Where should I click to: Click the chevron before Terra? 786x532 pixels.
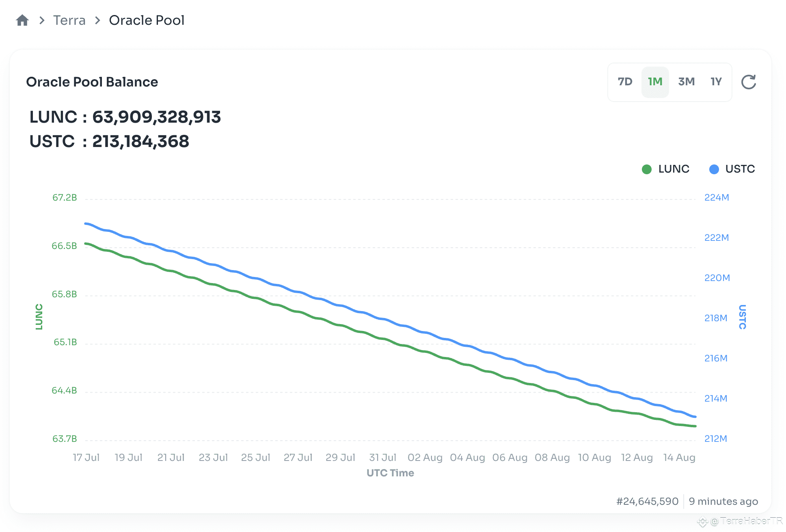click(x=42, y=20)
